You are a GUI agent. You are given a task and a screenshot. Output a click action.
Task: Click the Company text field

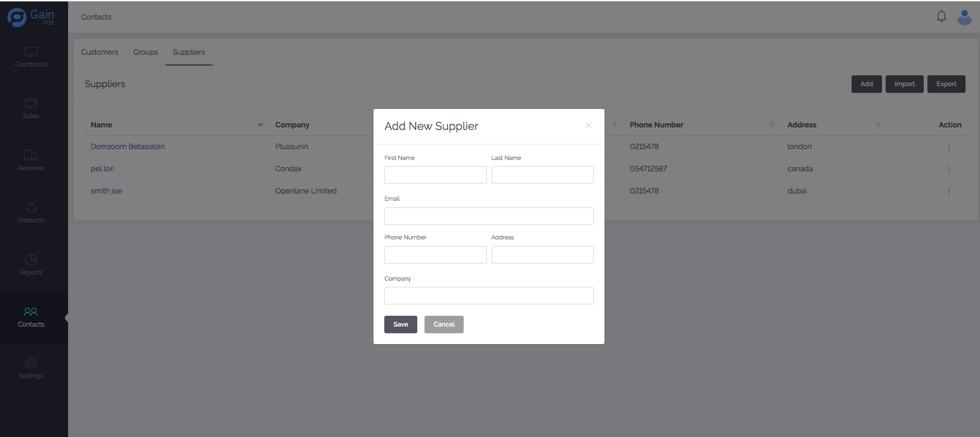point(488,296)
